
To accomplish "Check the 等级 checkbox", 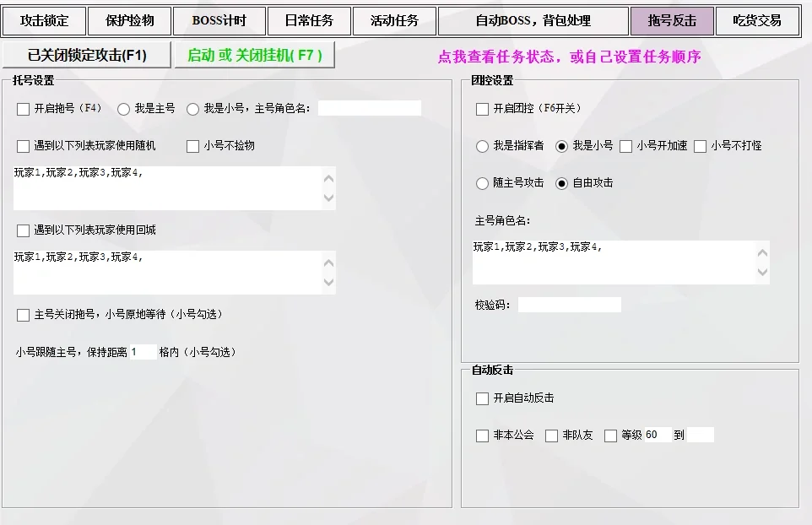I will pos(610,436).
